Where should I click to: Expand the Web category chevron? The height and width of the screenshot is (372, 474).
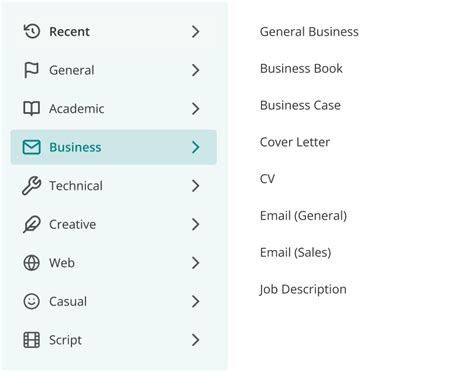196,263
